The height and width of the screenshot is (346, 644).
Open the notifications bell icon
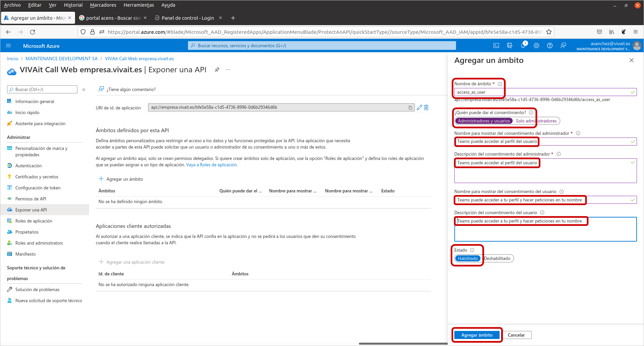[523, 46]
